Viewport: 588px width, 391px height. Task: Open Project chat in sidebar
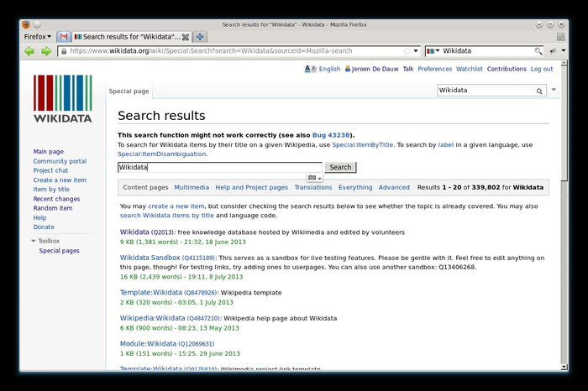click(x=50, y=170)
